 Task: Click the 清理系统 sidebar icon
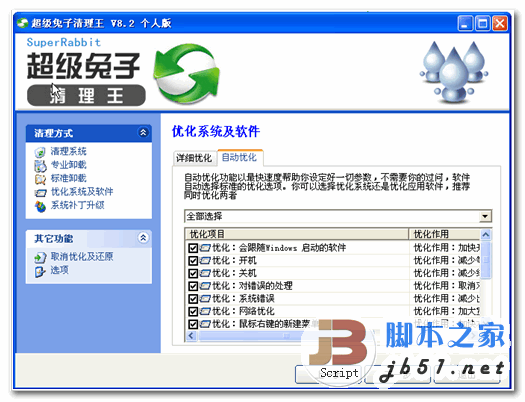[40, 152]
